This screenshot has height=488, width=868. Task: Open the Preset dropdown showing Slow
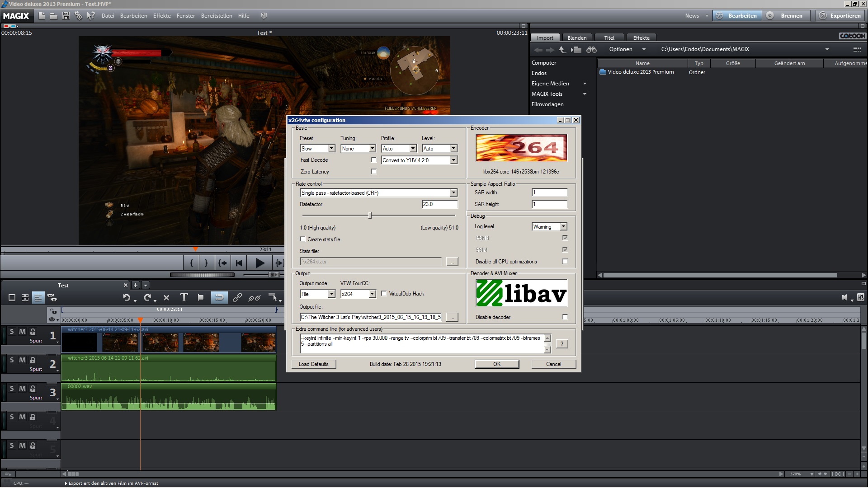tap(317, 149)
